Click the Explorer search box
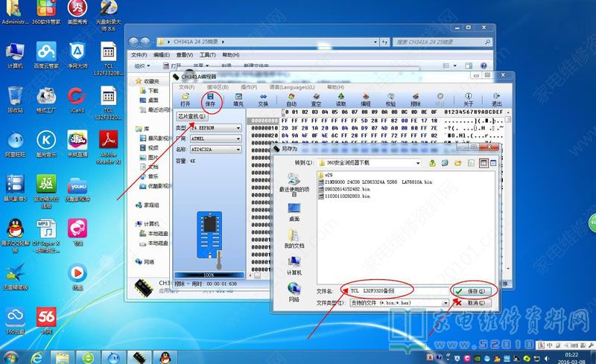 click(443, 42)
